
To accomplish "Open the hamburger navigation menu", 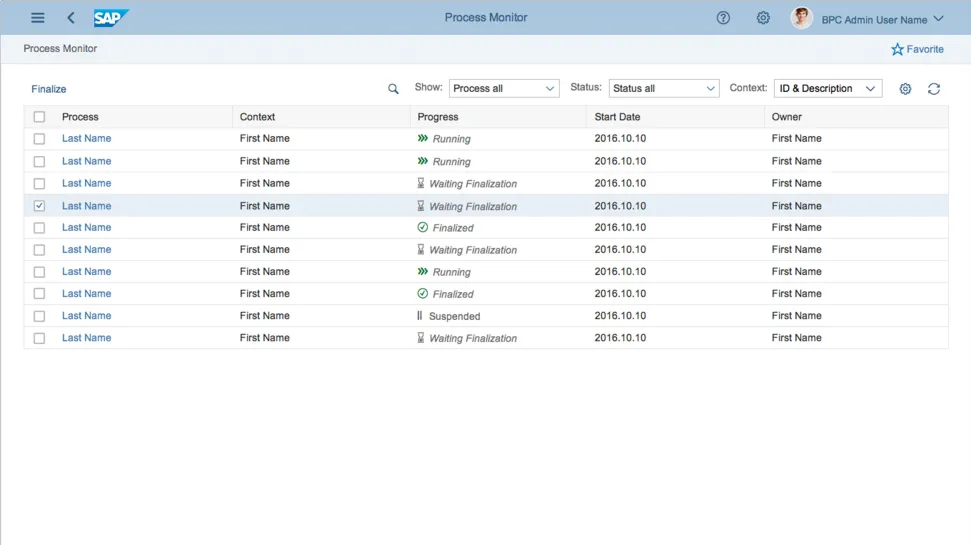I will click(x=38, y=18).
